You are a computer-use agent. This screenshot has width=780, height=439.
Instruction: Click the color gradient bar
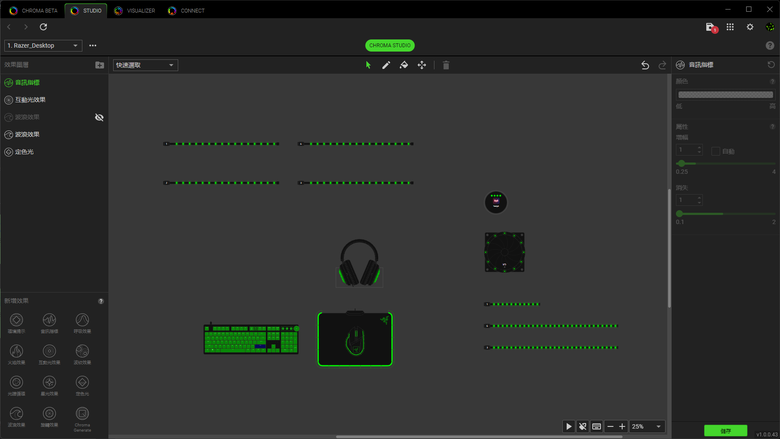pos(726,94)
